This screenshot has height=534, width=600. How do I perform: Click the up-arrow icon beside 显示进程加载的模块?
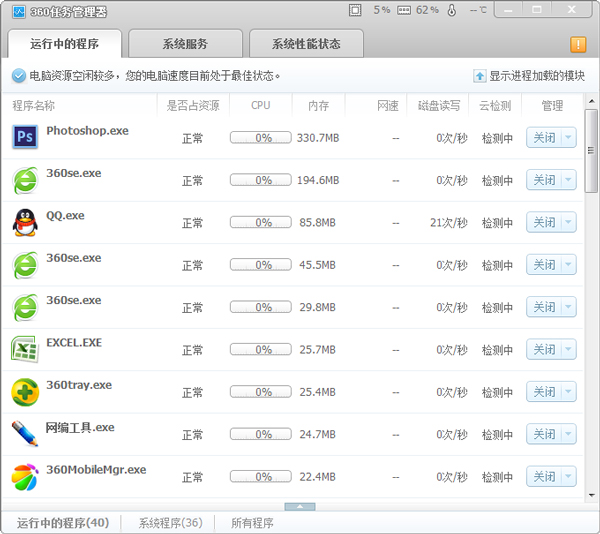[480, 76]
